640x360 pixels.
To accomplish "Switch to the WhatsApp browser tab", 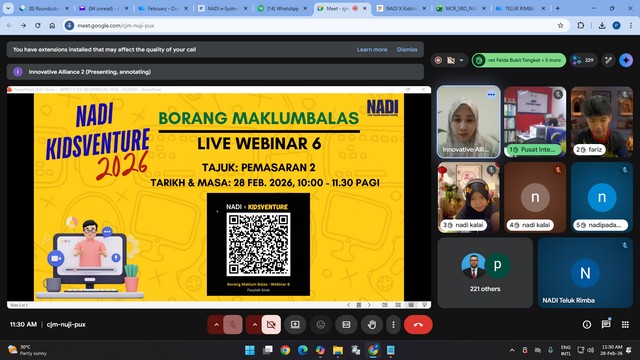I will click(x=282, y=8).
